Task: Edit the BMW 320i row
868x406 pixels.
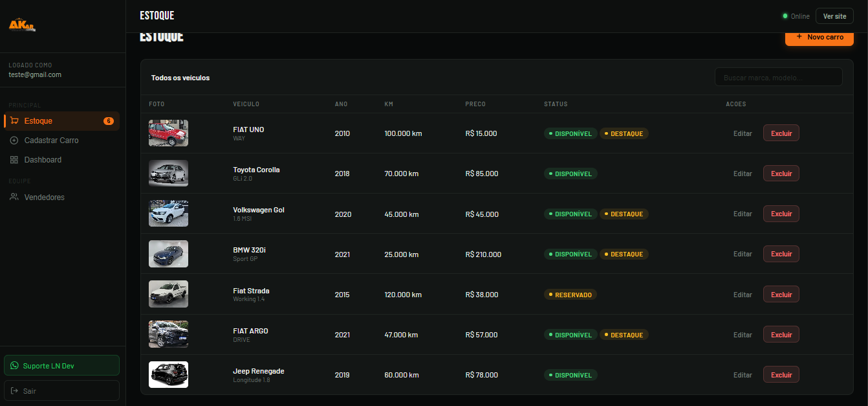Action: pyautogui.click(x=743, y=254)
